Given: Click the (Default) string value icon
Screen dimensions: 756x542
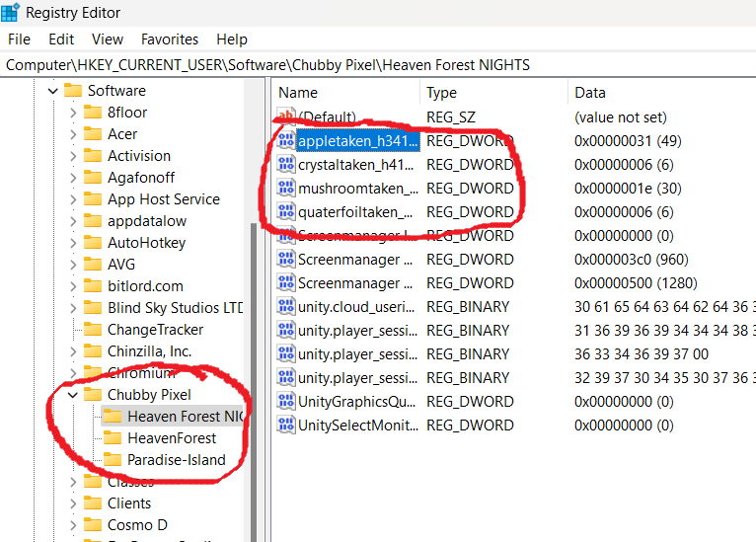Looking at the screenshot, I should [286, 116].
